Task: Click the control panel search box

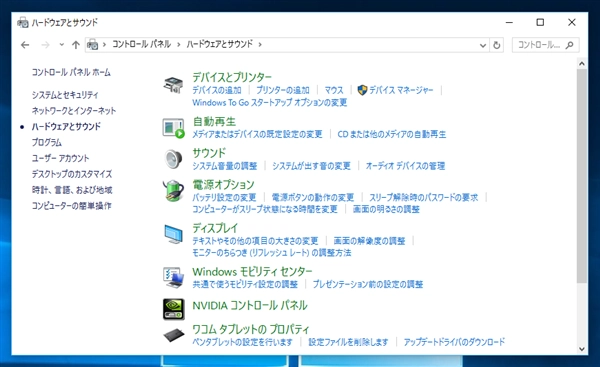Action: pos(545,45)
